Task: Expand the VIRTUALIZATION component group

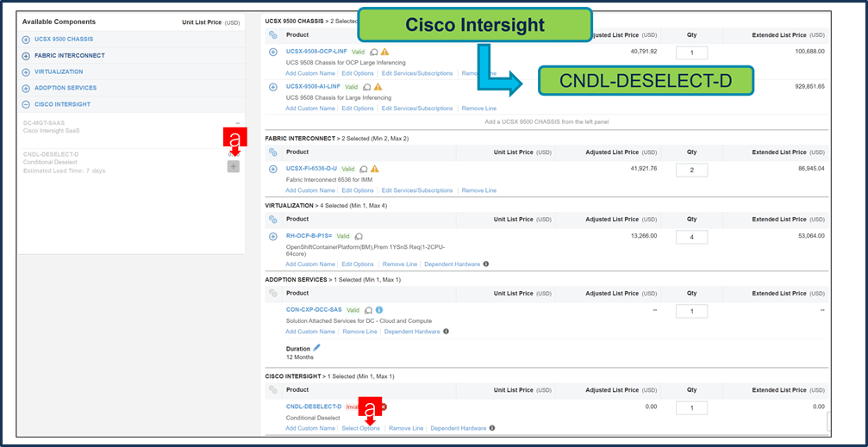Action: coord(26,72)
